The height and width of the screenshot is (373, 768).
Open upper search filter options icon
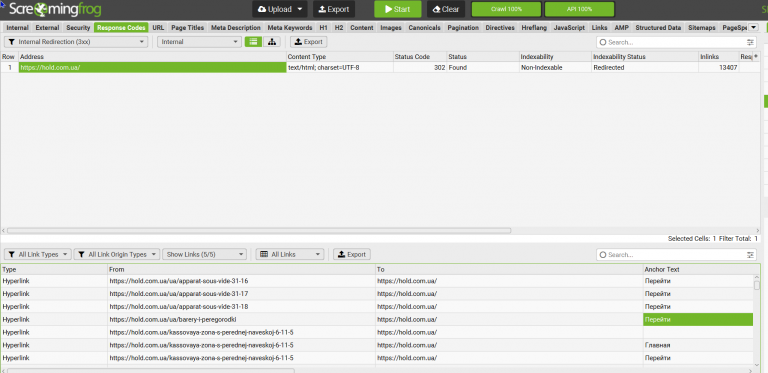coord(750,43)
